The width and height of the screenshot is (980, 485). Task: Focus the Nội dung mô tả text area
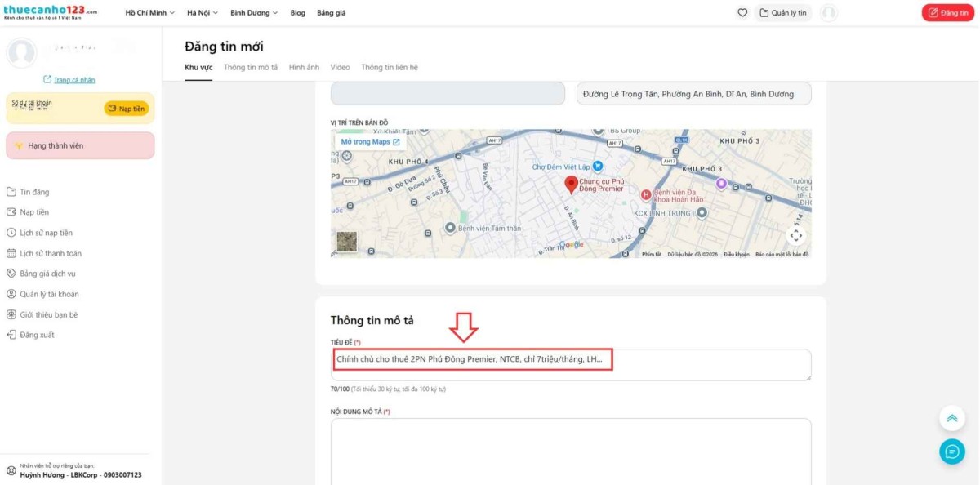coord(571,452)
